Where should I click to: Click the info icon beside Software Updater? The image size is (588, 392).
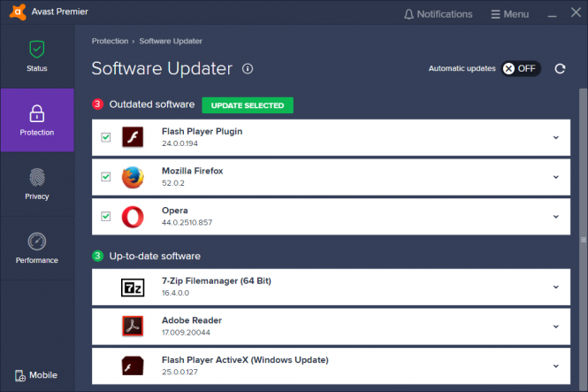point(248,69)
